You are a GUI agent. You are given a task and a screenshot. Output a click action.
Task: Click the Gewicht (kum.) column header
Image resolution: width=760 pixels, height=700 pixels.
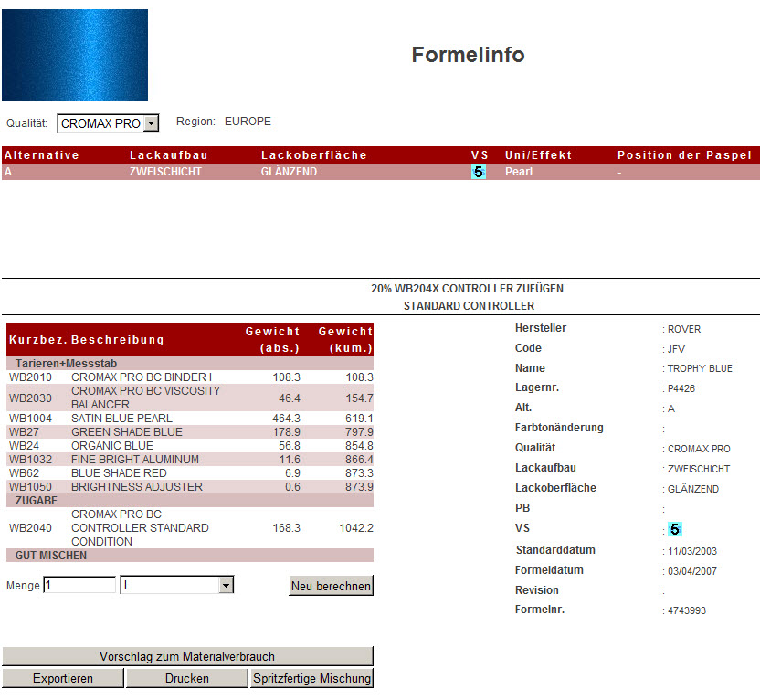(344, 339)
